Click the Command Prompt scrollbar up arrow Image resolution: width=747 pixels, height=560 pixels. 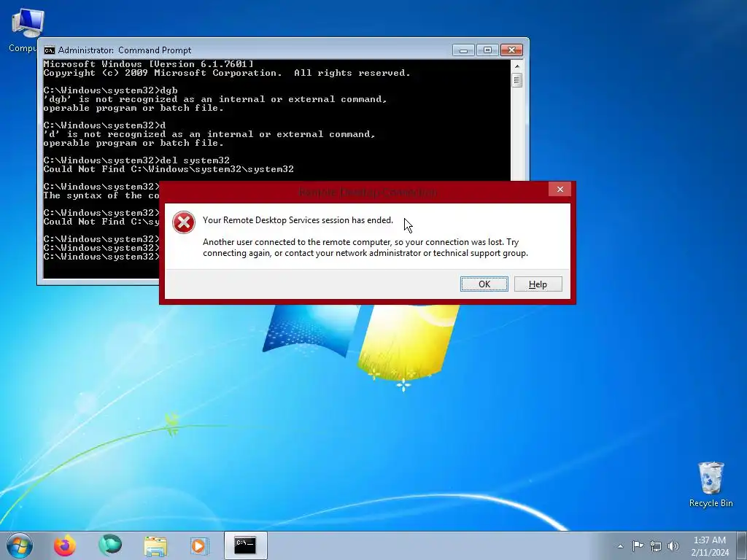(x=517, y=66)
